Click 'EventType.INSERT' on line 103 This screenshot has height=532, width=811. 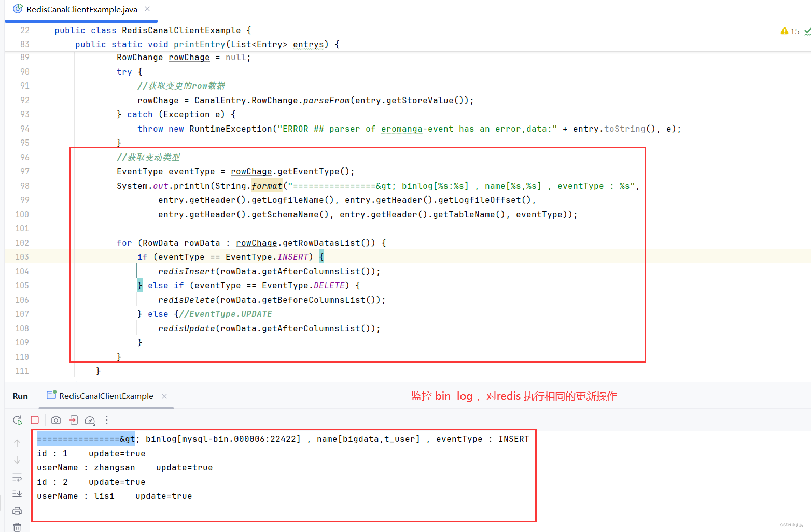[267, 257]
